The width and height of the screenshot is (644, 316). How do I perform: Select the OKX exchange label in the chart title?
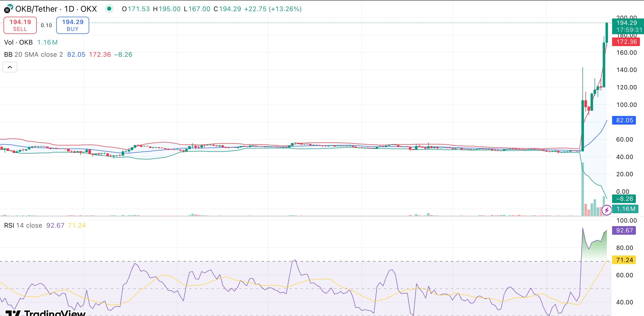click(89, 9)
